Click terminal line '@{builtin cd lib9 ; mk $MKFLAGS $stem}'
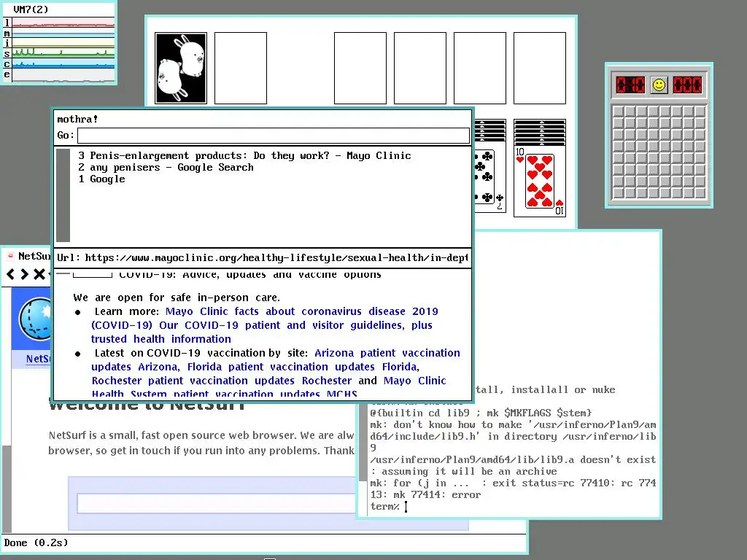Image resolution: width=747 pixels, height=560 pixels. 481,413
